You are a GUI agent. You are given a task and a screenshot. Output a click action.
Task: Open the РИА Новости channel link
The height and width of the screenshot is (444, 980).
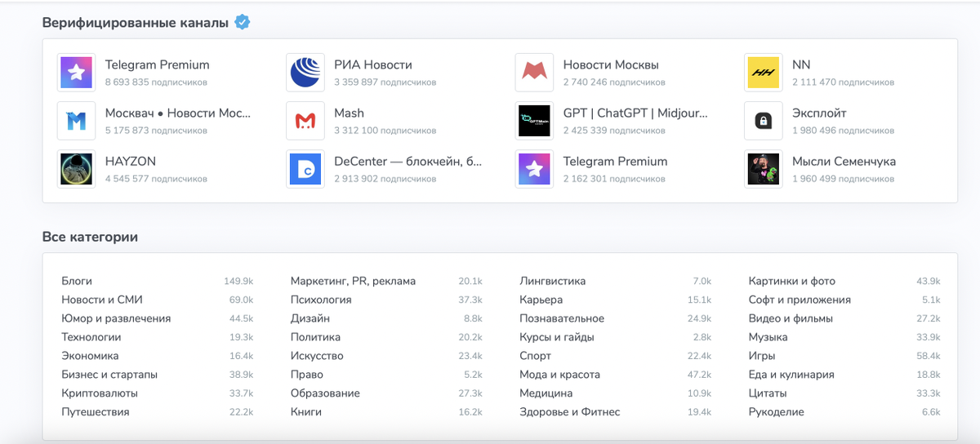tap(372, 64)
